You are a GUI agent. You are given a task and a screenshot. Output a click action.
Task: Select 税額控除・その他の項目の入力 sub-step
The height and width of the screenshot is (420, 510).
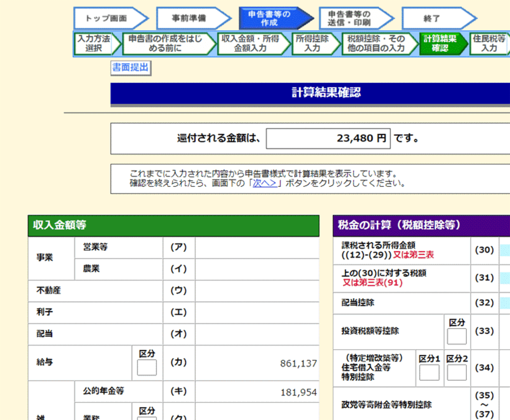(x=376, y=44)
